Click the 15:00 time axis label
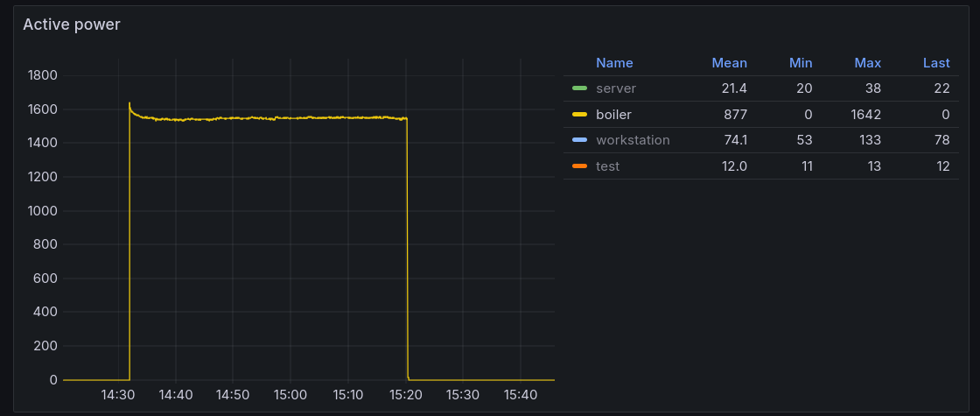Viewport: 980px width, 416px height. click(290, 396)
